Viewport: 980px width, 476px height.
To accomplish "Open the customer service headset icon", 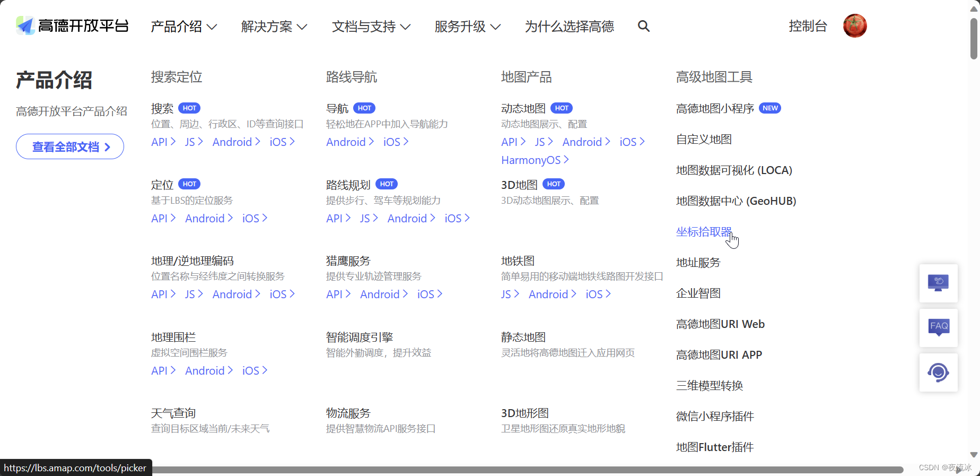I will (x=938, y=372).
